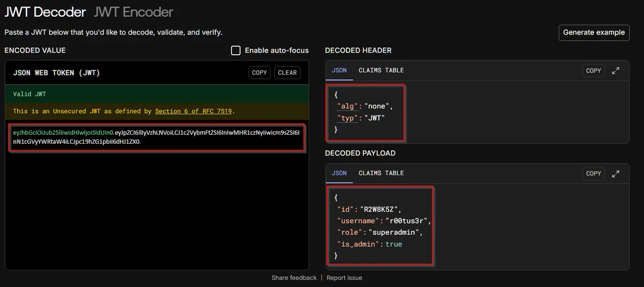644x287 pixels.
Task: Open the Share feedback link
Action: tap(294, 277)
